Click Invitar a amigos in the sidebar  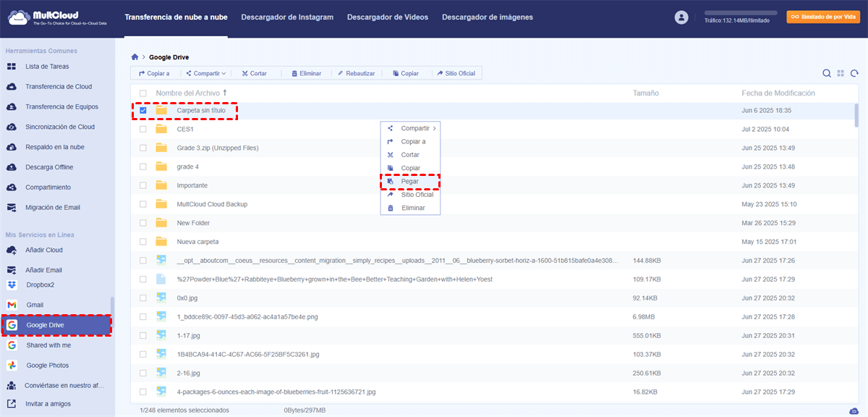click(48, 404)
